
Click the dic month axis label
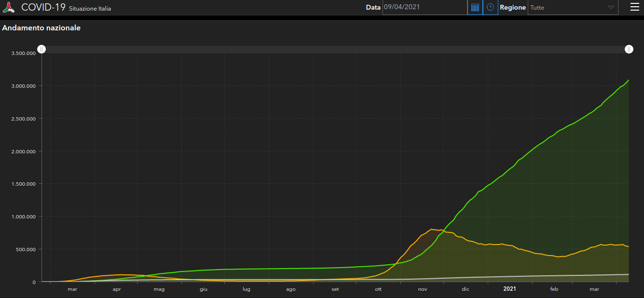(466, 289)
